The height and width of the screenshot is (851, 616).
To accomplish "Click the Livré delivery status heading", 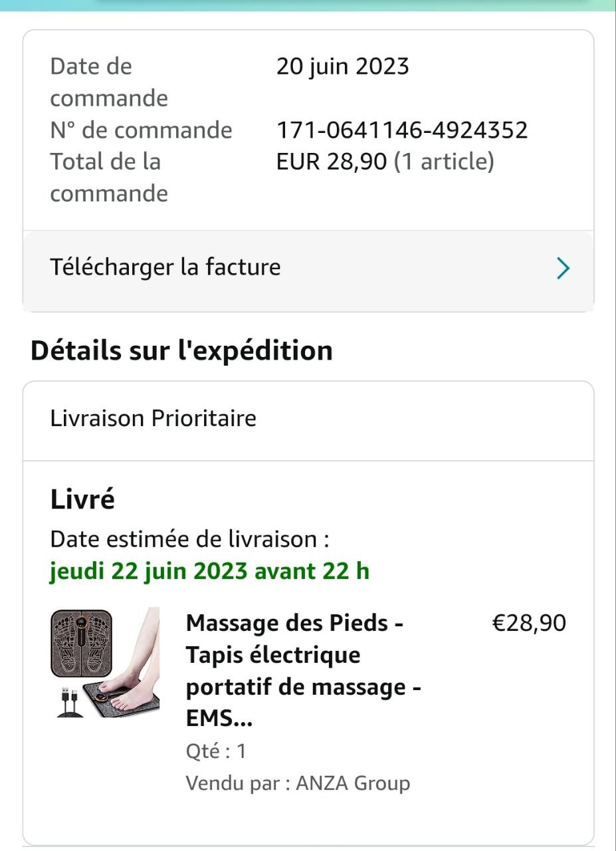I will coord(82,499).
